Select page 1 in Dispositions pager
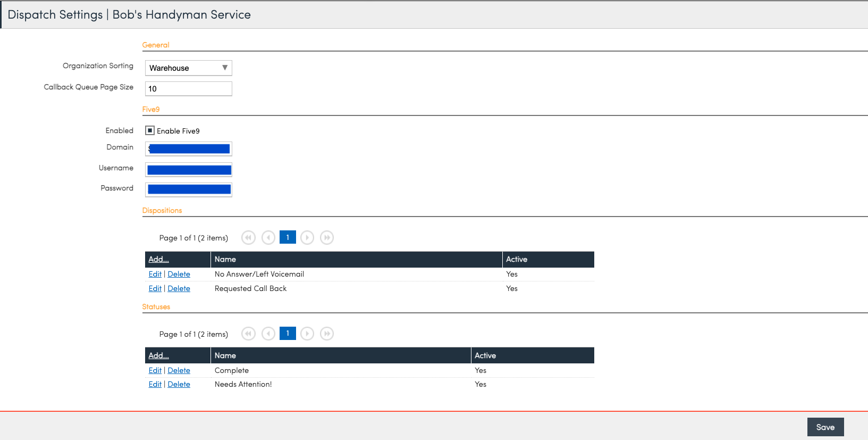 288,237
